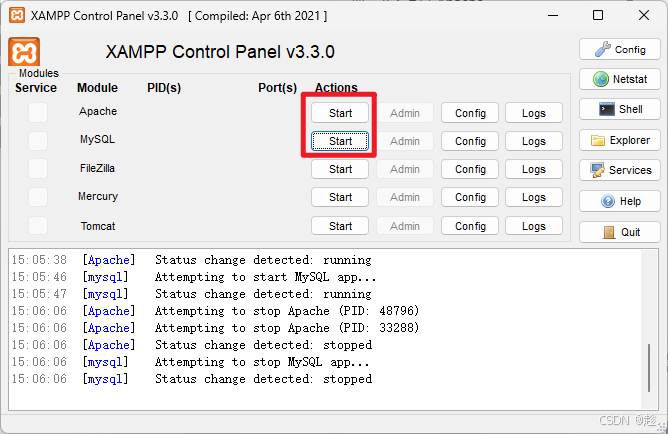Click the log panel scrollbar thumb
This screenshot has width=668, height=434.
click(x=649, y=368)
